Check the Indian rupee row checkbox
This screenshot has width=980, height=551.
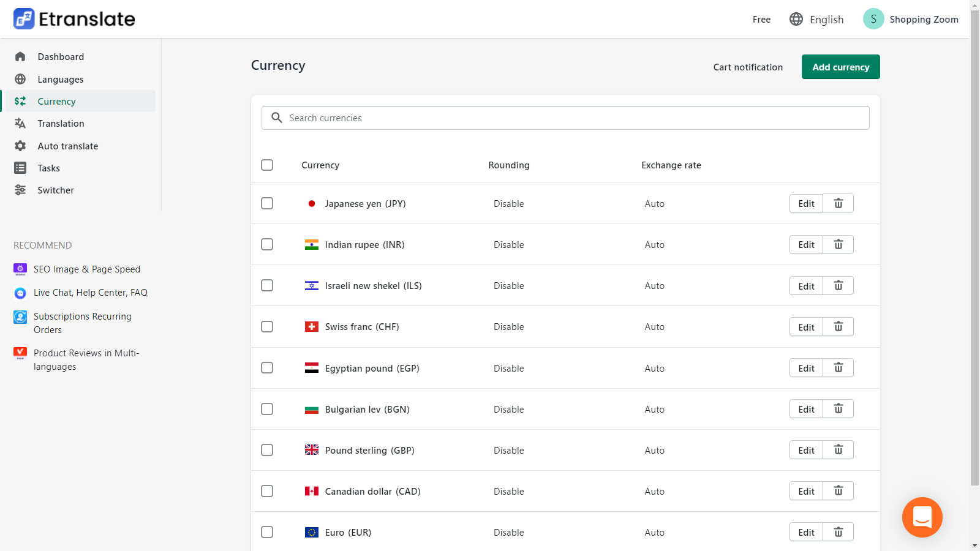coord(267,244)
